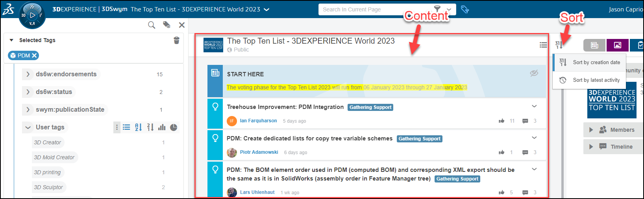Expand the Members section
Viewport: 644px width, 199px height.
(591, 130)
